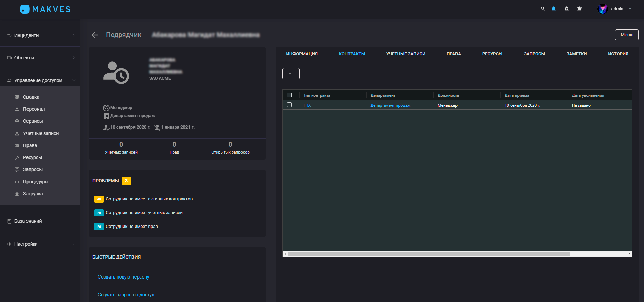Open Персонал in the sidebar

(x=34, y=109)
